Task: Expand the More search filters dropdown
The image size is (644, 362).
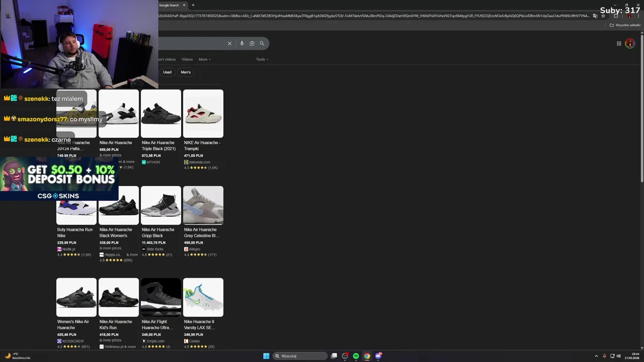Action: [204, 59]
